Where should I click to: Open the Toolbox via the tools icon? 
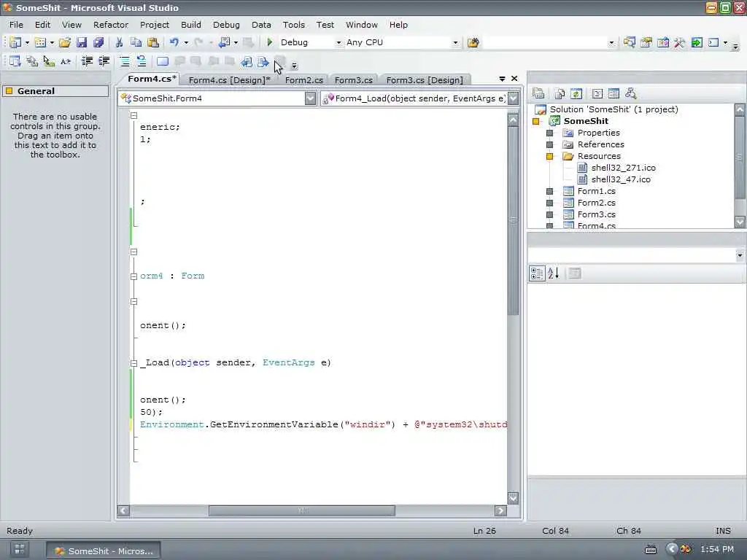679,42
